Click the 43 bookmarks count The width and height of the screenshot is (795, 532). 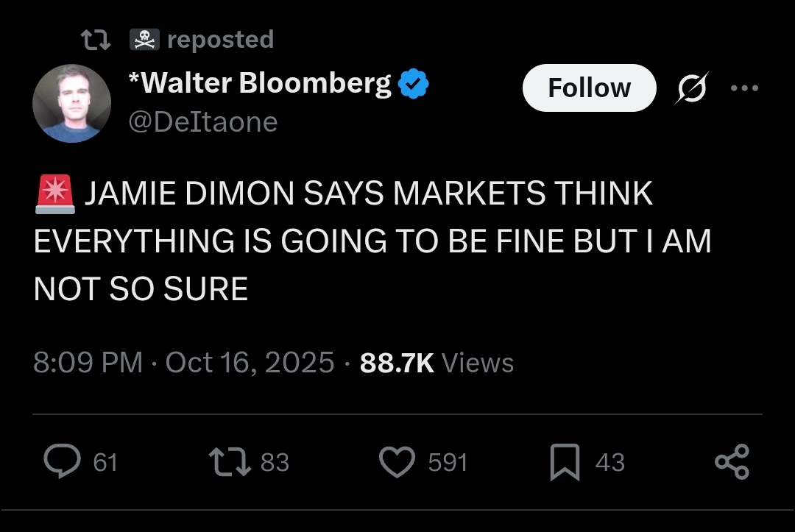pyautogui.click(x=610, y=463)
